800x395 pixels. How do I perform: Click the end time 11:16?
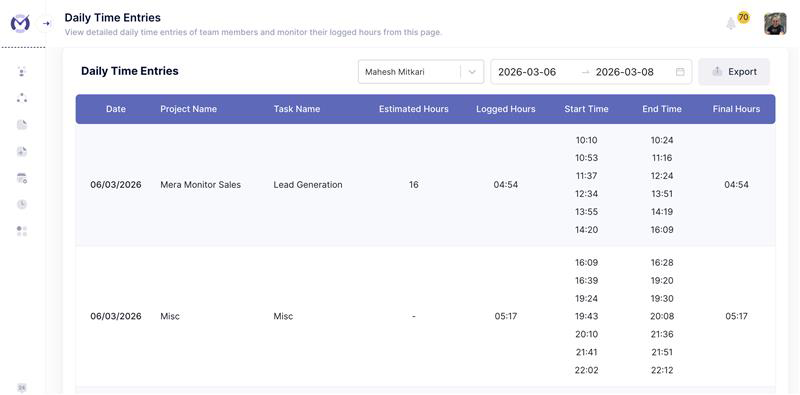[x=662, y=158]
